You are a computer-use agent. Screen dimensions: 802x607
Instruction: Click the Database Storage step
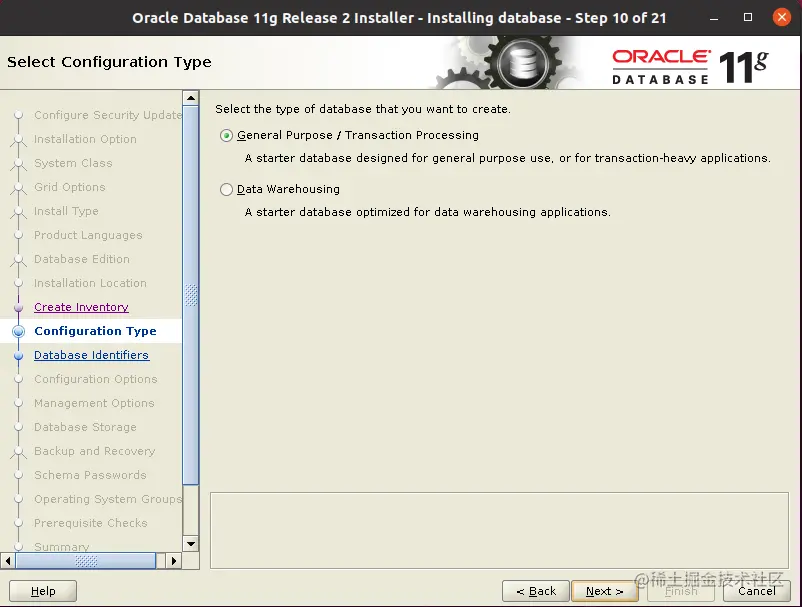click(x=85, y=428)
